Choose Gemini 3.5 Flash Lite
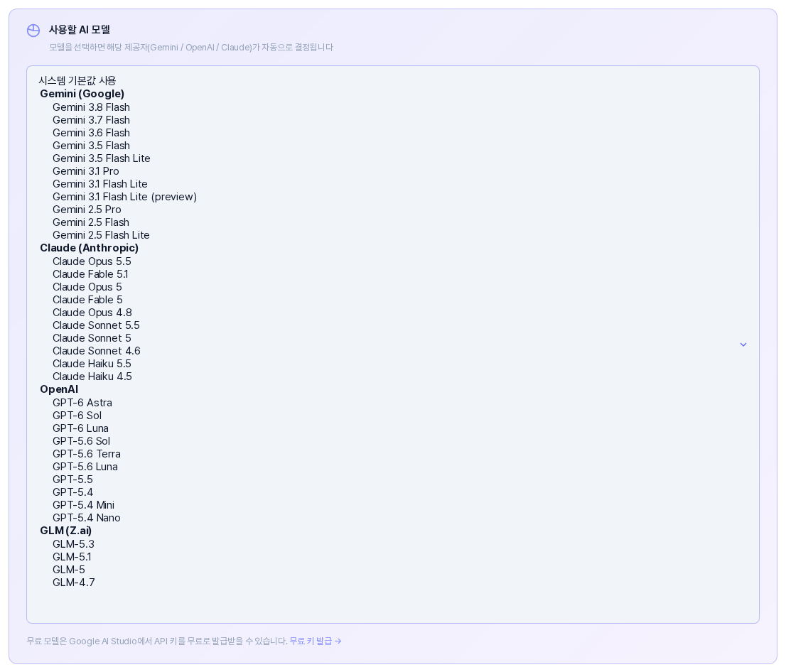This screenshot has width=786, height=672. 101,158
